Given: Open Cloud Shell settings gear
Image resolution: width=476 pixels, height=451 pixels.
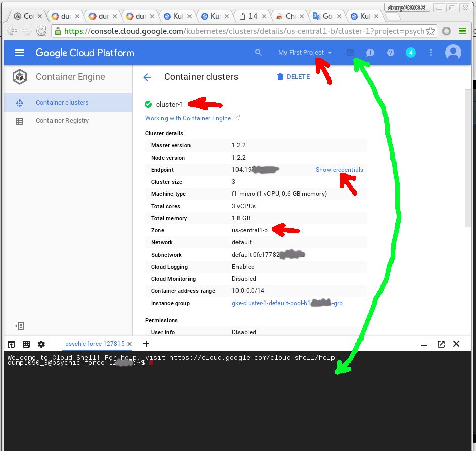Looking at the screenshot, I should coord(41,344).
